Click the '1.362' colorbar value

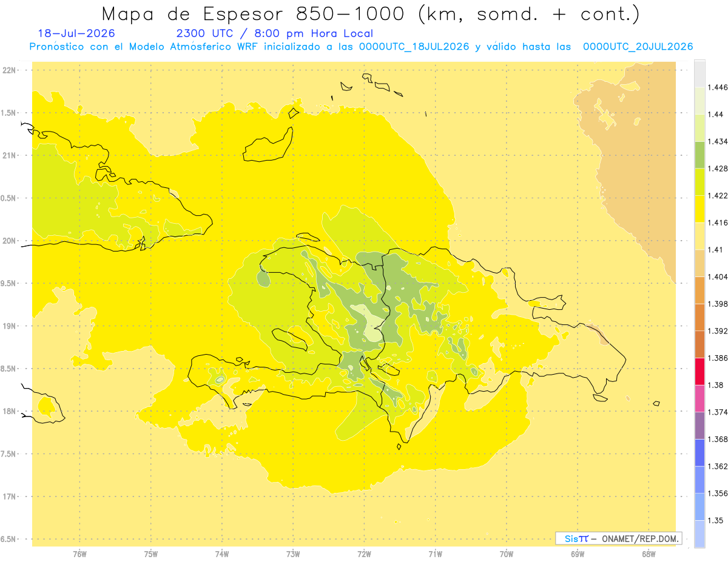(718, 466)
